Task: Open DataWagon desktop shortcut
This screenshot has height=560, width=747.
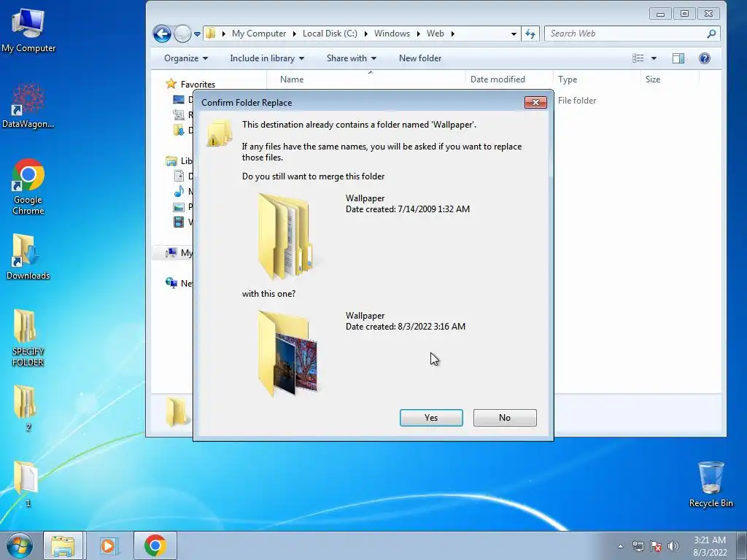Action: pos(28,106)
